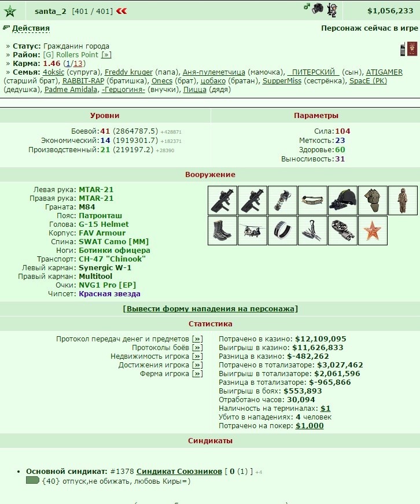Image resolution: width=420 pixels, height=504 pixels.
Task: Open Freddy kruger profile link
Action: tap(128, 72)
